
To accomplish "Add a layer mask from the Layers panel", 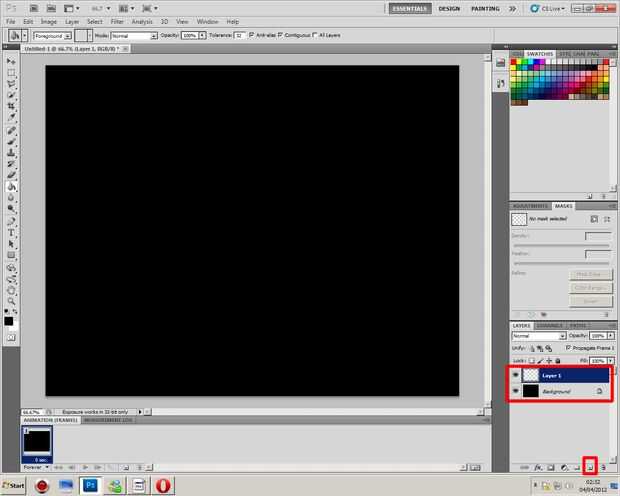I will [551, 468].
